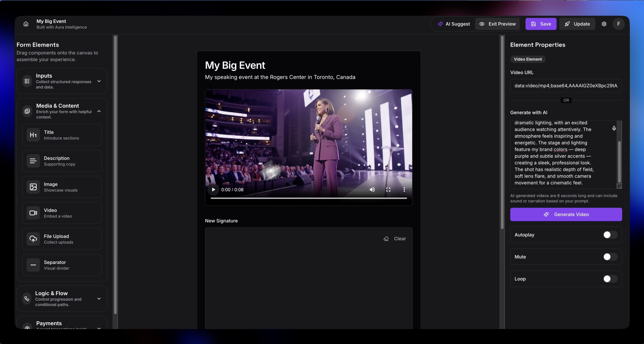Select the Separator element card
This screenshot has width=644, height=344.
tap(62, 265)
